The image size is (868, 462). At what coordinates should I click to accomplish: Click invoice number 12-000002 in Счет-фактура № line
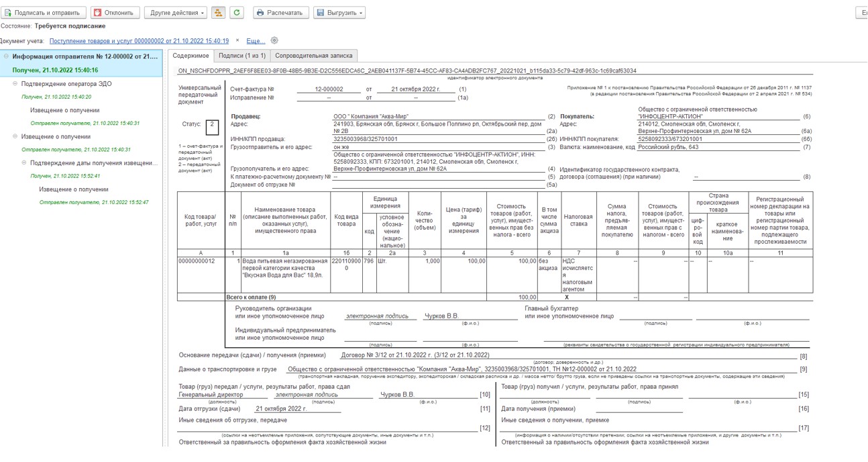coord(329,89)
